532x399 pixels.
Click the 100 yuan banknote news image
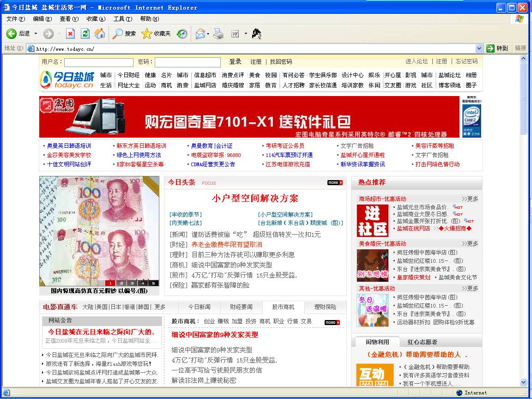(99, 231)
